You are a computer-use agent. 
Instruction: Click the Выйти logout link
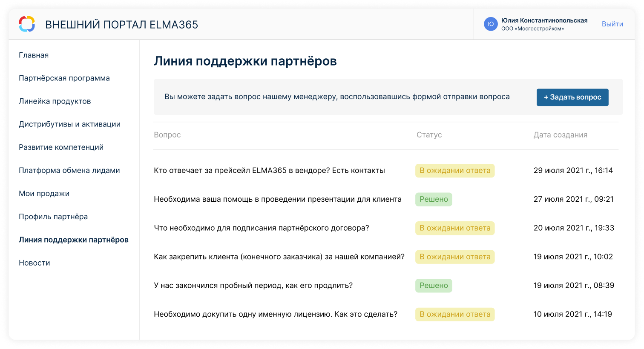[x=612, y=24]
